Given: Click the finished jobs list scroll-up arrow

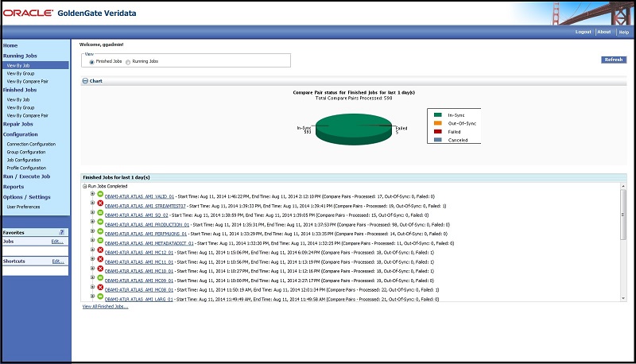Looking at the screenshot, I should [623, 186].
